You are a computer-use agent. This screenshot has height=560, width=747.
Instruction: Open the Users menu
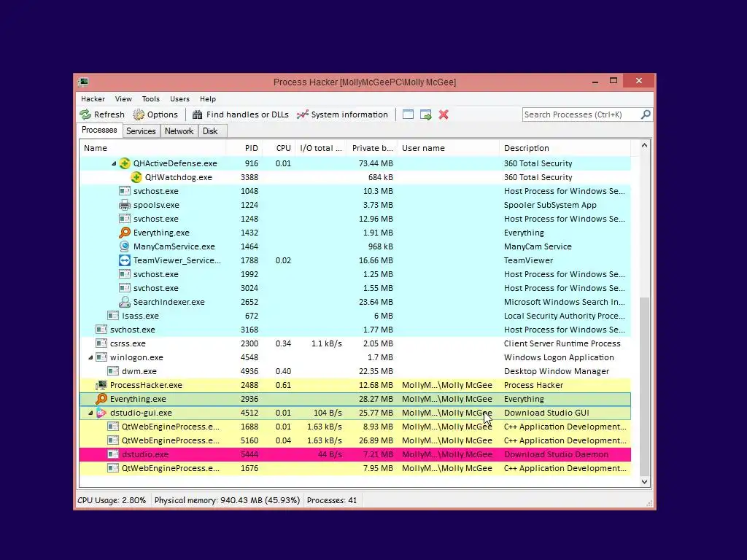click(179, 99)
